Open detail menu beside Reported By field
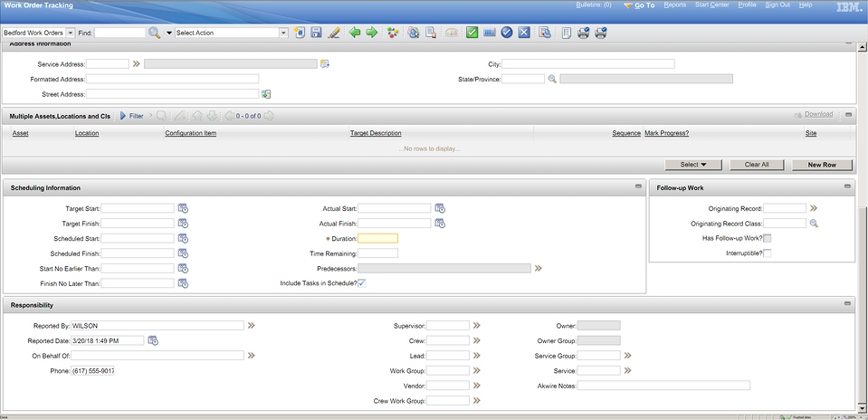Viewport: 868px width, 420px height. pyautogui.click(x=252, y=325)
